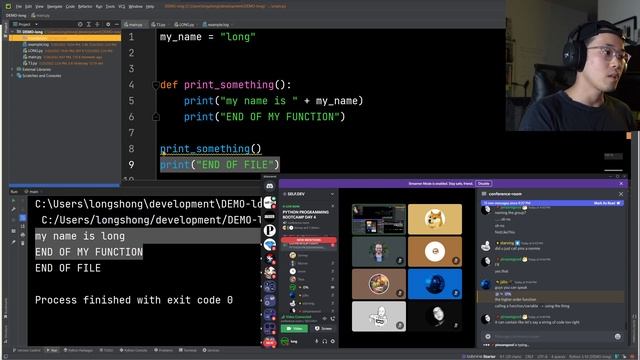Viewport: 640px width, 360px height.
Task: Click the Collapse All icon in Project panel
Action: click(x=97, y=24)
